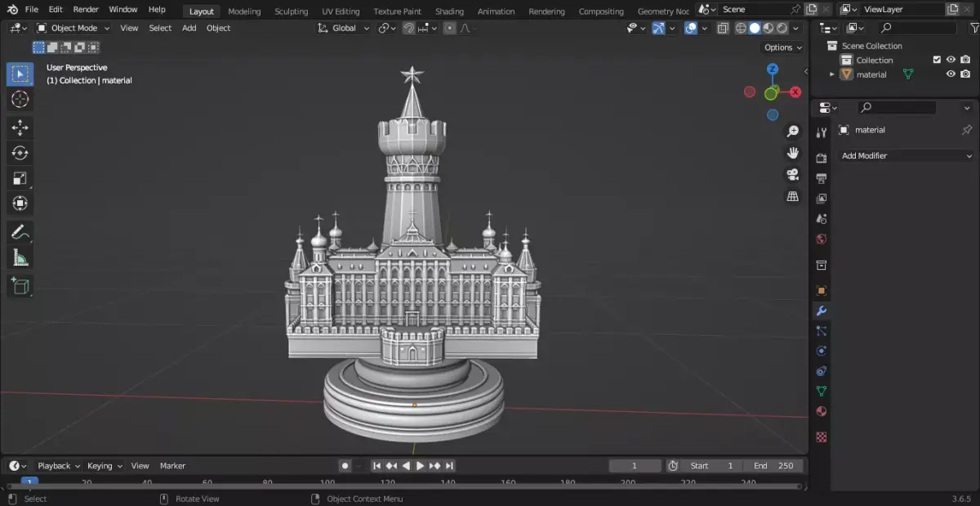Expand the material object tree arrow
Screen dimensions: 980x506
[832, 74]
